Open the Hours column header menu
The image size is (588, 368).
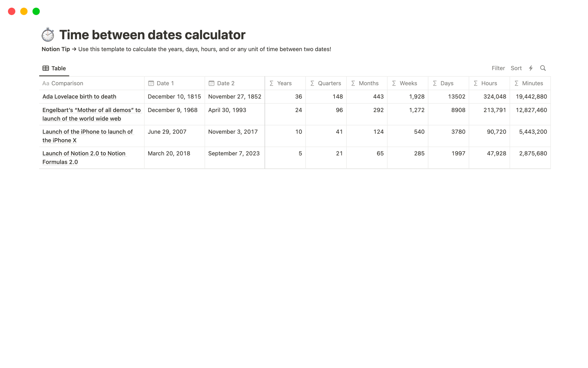[x=489, y=83]
